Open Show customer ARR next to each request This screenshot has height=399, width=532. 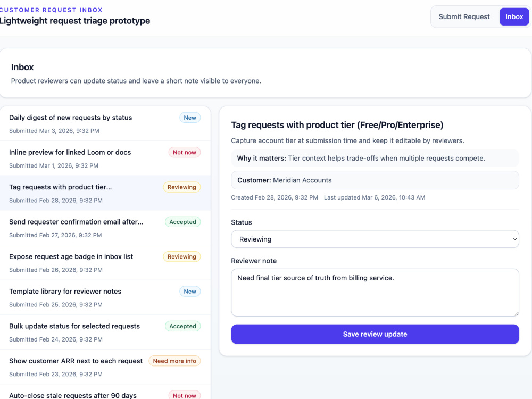coord(105,367)
